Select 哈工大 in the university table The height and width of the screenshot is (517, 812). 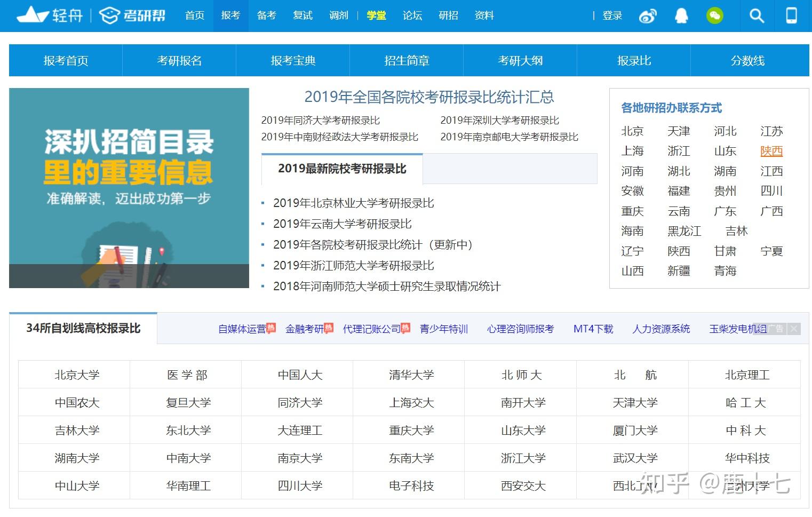[746, 403]
